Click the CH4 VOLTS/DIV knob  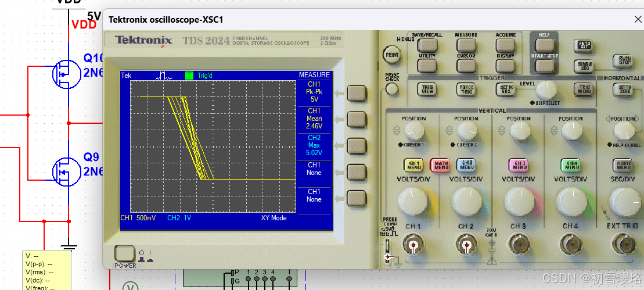(x=571, y=201)
